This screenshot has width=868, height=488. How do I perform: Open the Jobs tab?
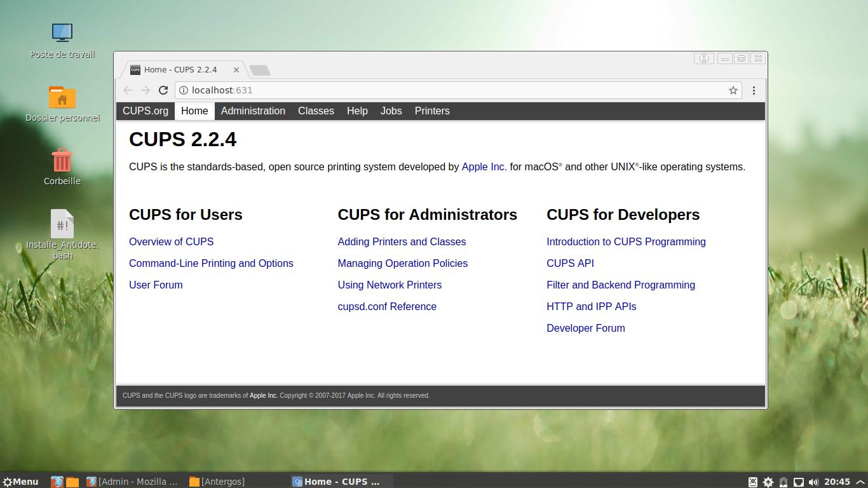[391, 111]
